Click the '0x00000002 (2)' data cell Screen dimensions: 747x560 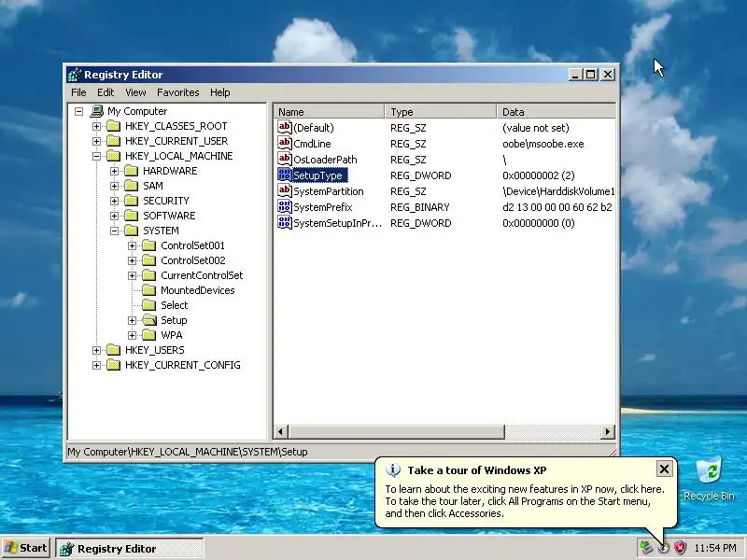pos(539,175)
